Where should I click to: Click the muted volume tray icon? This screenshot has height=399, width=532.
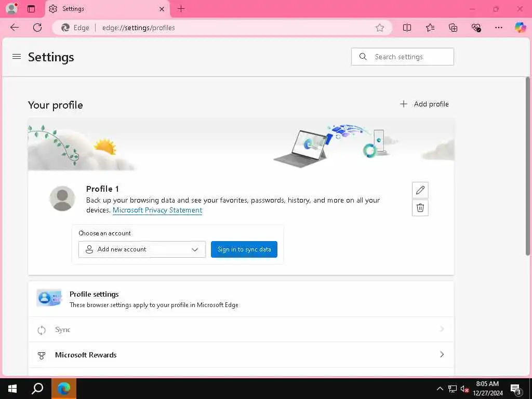(464, 389)
